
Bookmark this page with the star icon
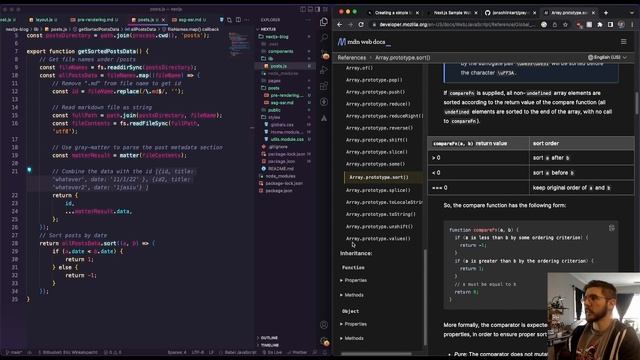pos(565,24)
